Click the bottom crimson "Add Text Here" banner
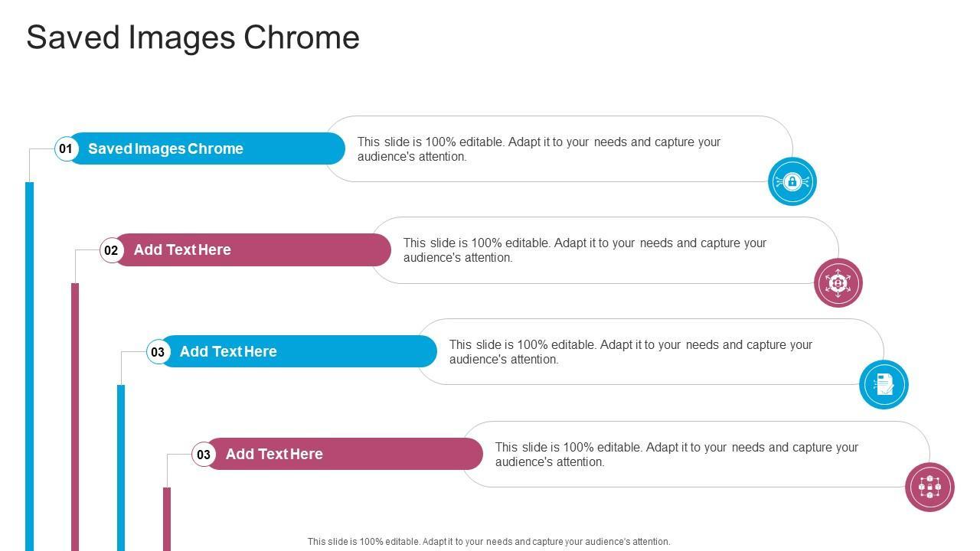The image size is (980, 551). pos(345,454)
